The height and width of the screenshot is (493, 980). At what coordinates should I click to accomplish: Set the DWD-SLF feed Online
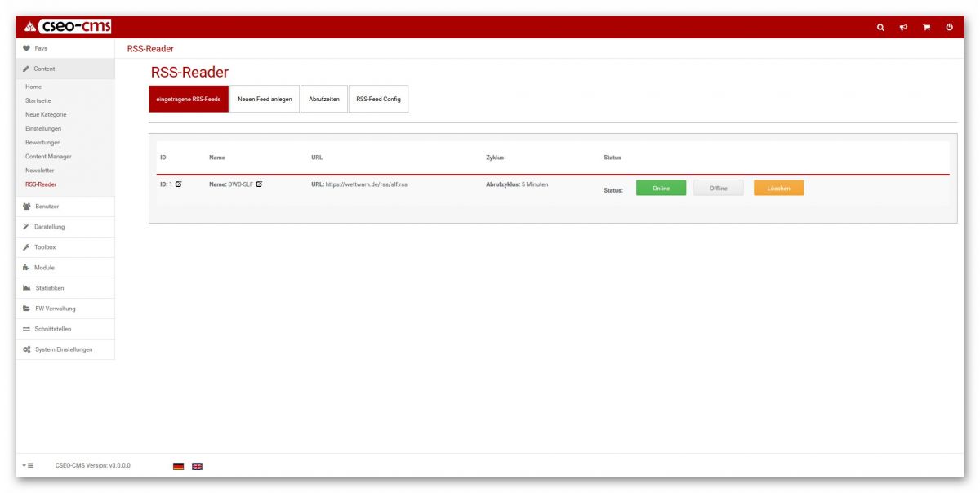point(661,189)
